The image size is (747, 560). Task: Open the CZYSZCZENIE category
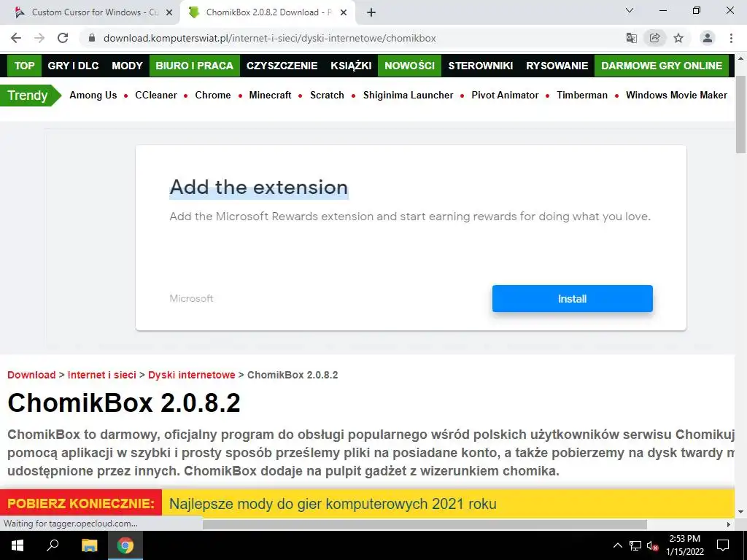point(282,66)
